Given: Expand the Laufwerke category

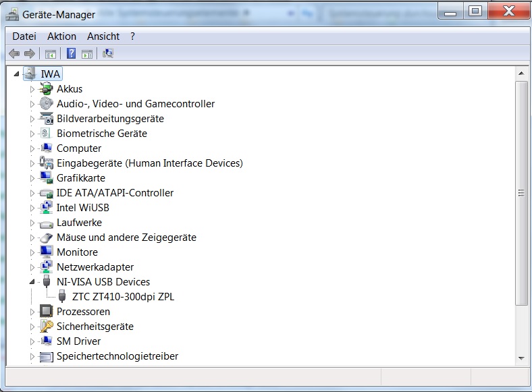Looking at the screenshot, I should (x=32, y=223).
